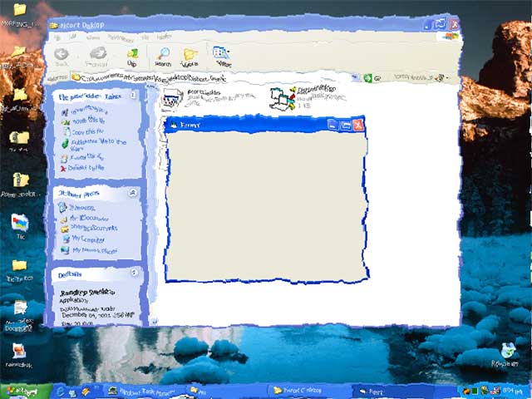Collapse the Details panel
Screen dimensions: 532x399
click(135, 272)
